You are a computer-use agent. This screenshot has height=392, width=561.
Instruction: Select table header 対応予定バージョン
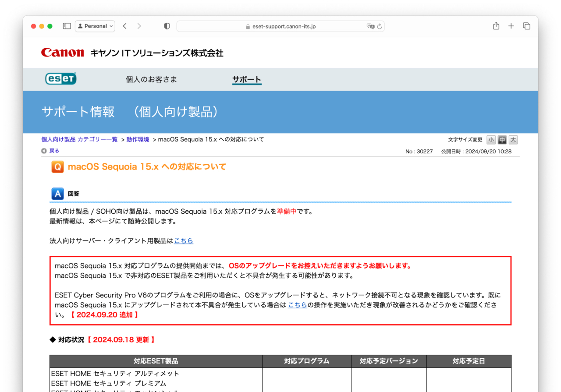pos(389,361)
